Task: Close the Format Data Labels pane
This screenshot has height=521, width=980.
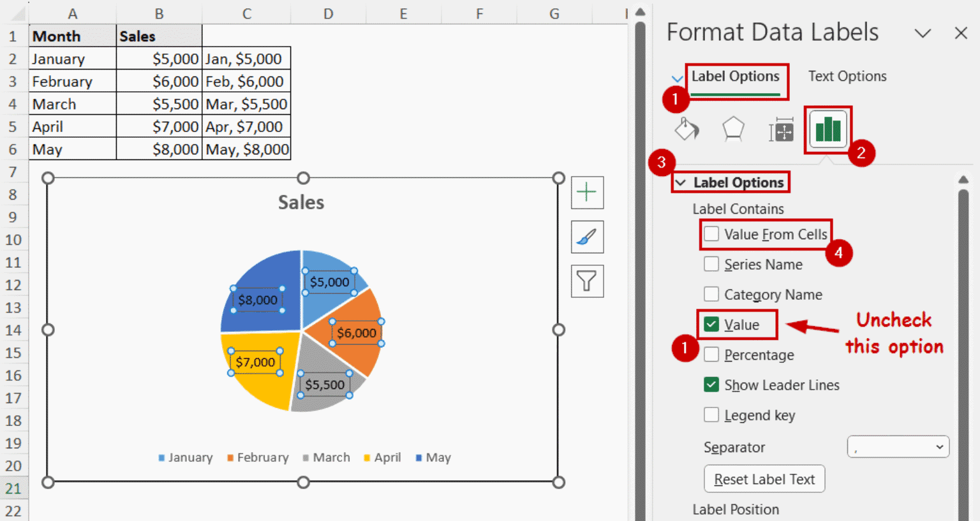Action: click(961, 33)
